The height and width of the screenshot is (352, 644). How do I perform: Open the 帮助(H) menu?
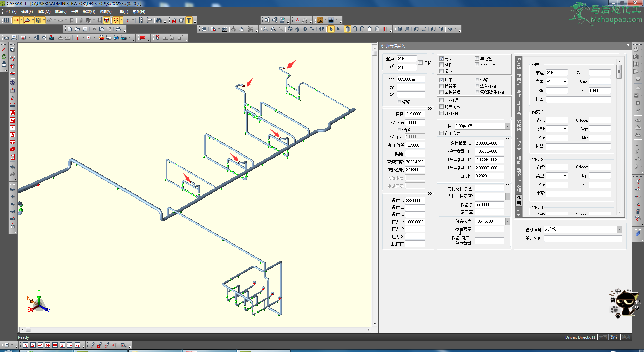(139, 12)
